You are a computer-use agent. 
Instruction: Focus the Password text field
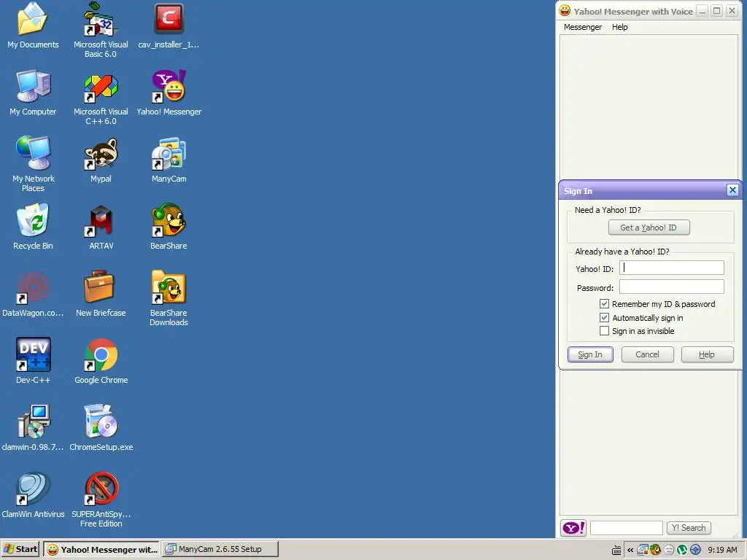point(672,287)
